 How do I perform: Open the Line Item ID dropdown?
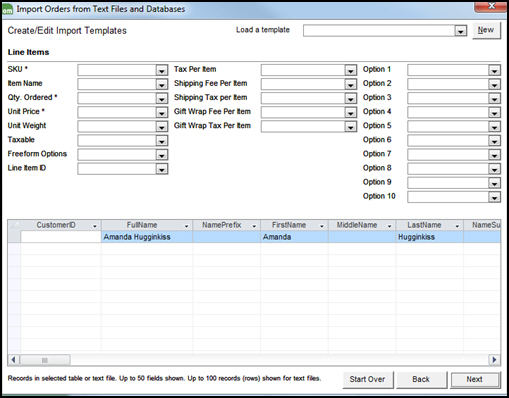coord(162,169)
